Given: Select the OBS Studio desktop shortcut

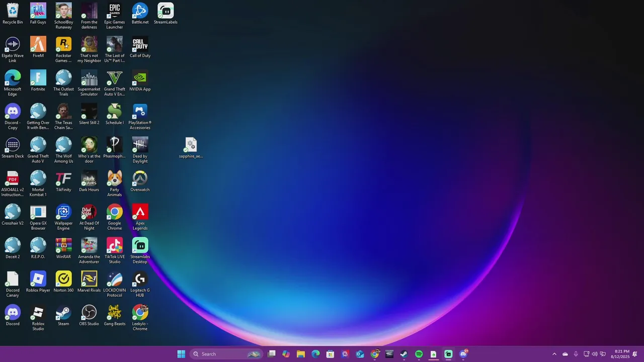Looking at the screenshot, I should point(89,315).
